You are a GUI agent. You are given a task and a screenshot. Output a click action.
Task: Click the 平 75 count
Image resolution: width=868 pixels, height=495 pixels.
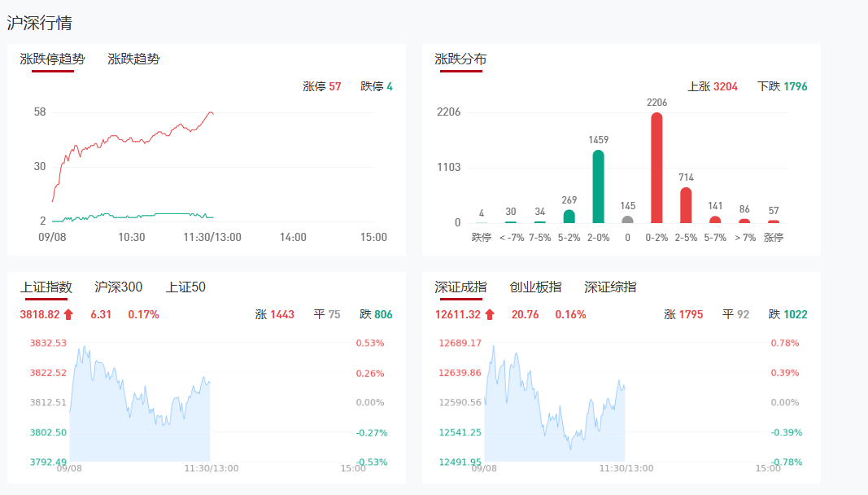point(326,314)
